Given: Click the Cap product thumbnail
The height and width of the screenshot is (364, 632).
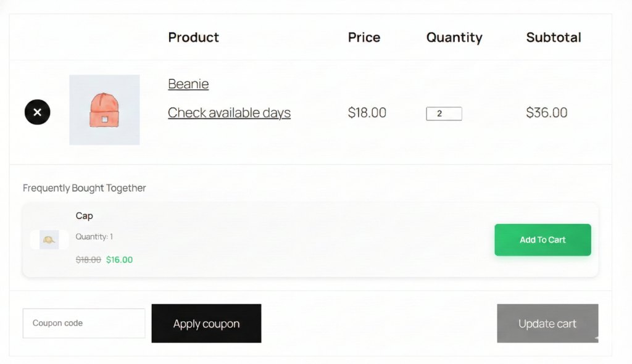Looking at the screenshot, I should tap(49, 239).
